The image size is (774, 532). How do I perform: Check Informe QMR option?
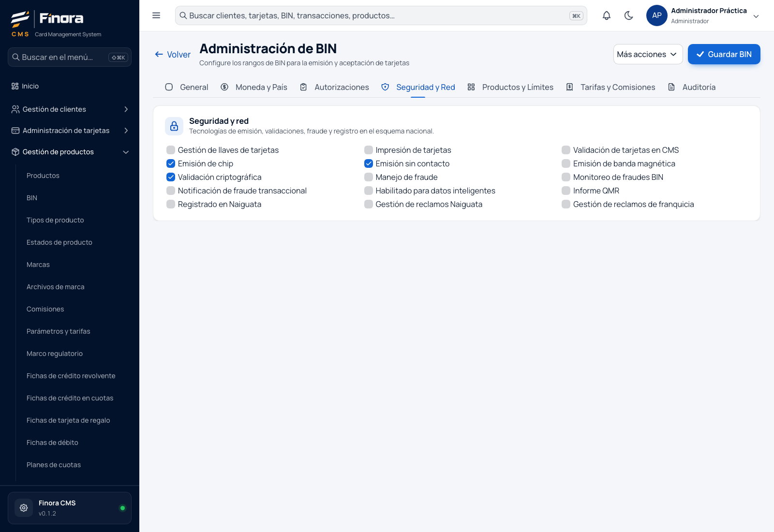point(566,191)
